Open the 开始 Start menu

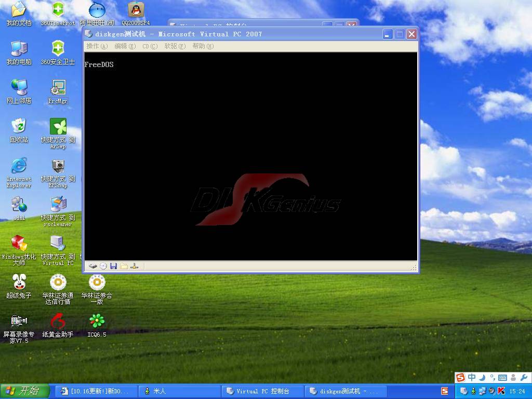25,391
